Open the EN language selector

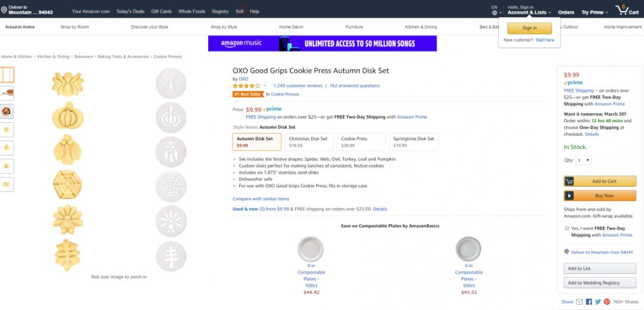[494, 10]
